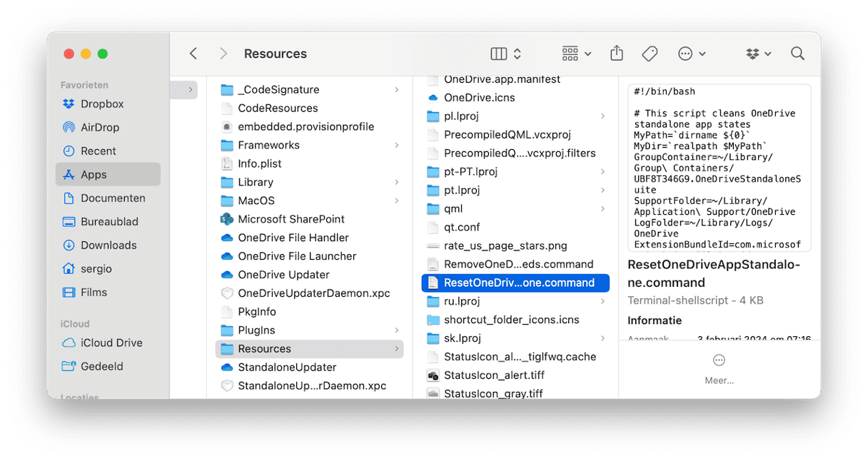The height and width of the screenshot is (461, 868).
Task: Select the Info.plist file
Action: click(309, 163)
